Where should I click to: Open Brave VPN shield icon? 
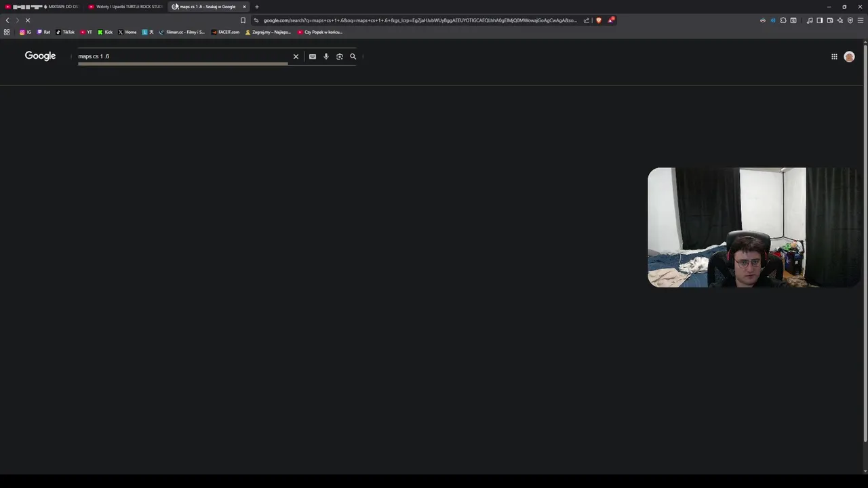tap(850, 20)
